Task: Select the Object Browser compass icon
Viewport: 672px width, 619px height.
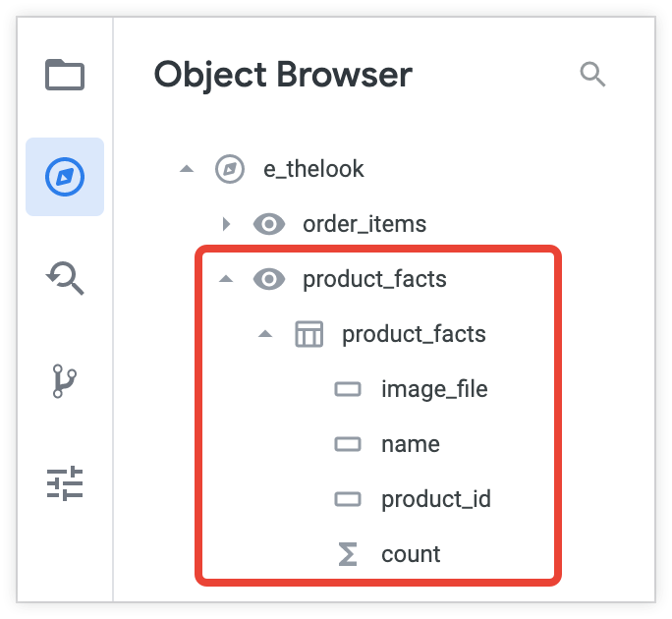Action: pos(65,177)
